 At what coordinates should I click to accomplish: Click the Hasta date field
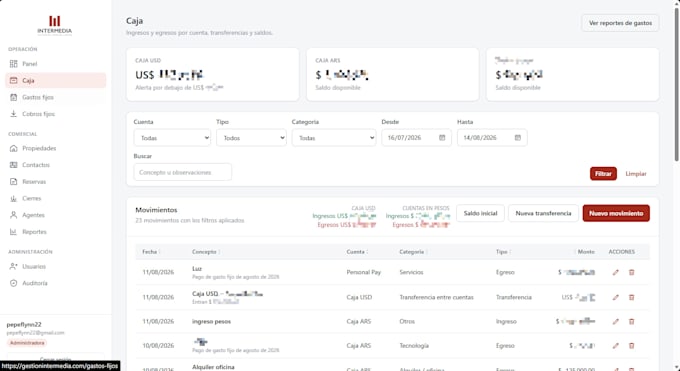[x=492, y=138]
